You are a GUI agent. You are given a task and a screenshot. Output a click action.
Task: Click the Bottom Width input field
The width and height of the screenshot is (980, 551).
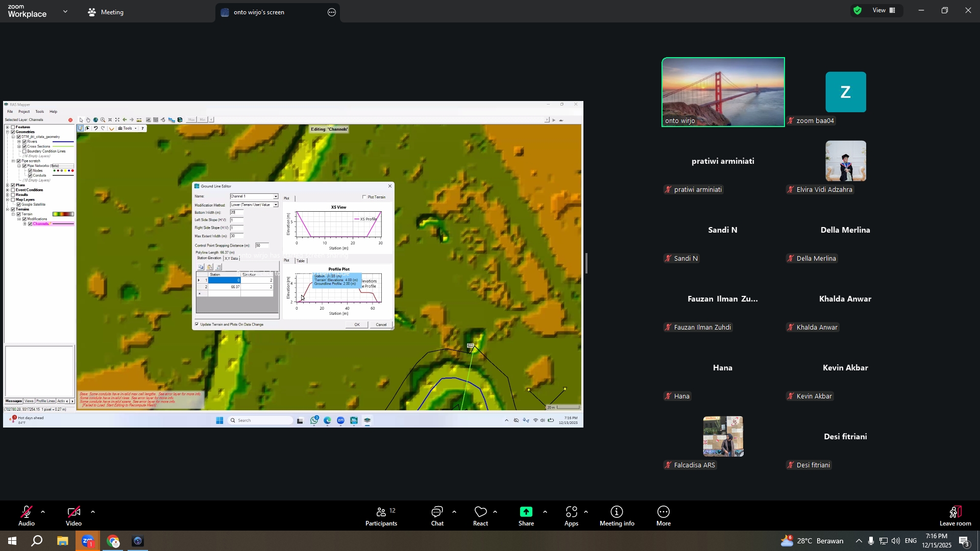[237, 212]
